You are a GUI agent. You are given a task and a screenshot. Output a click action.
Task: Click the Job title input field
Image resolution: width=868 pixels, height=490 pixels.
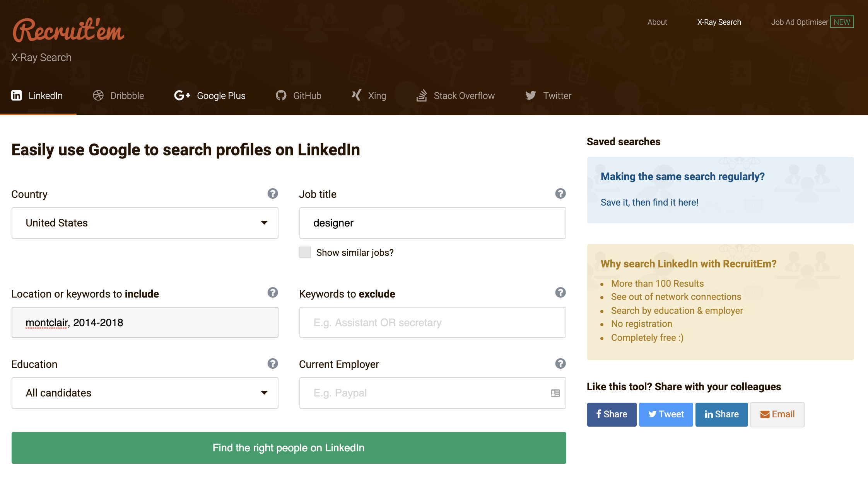[432, 223]
